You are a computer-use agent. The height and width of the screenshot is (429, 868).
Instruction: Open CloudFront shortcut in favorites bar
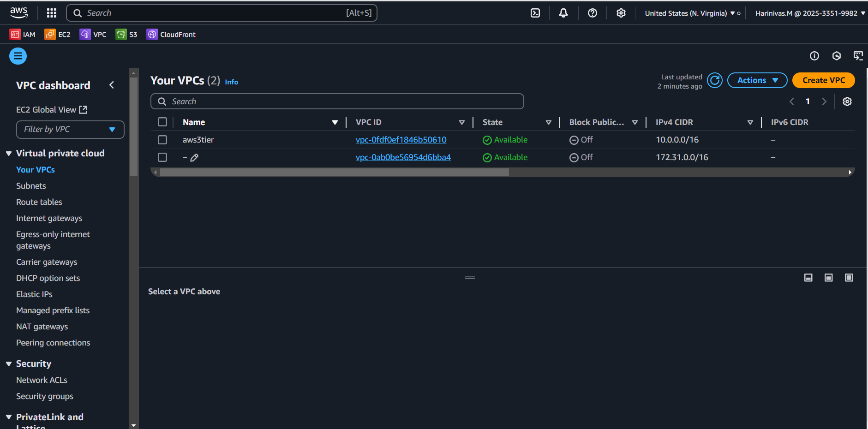coord(171,35)
